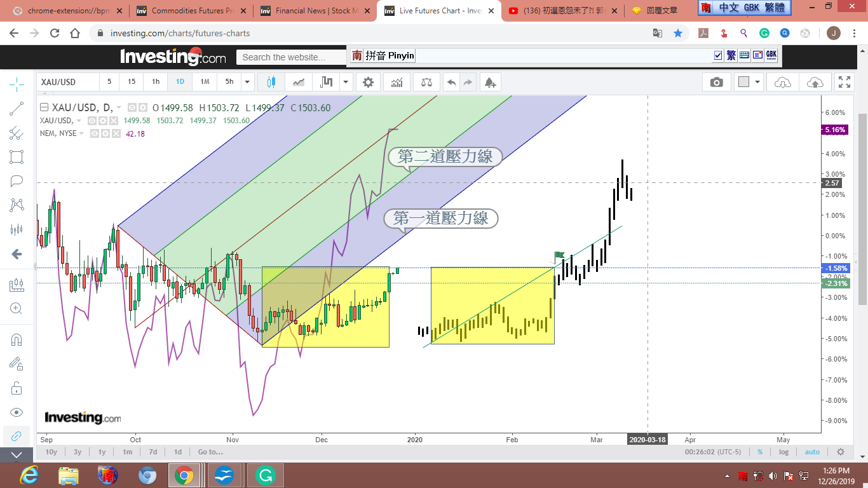Toggle fullscreen chart mode
868x488 pixels.
coord(844,82)
